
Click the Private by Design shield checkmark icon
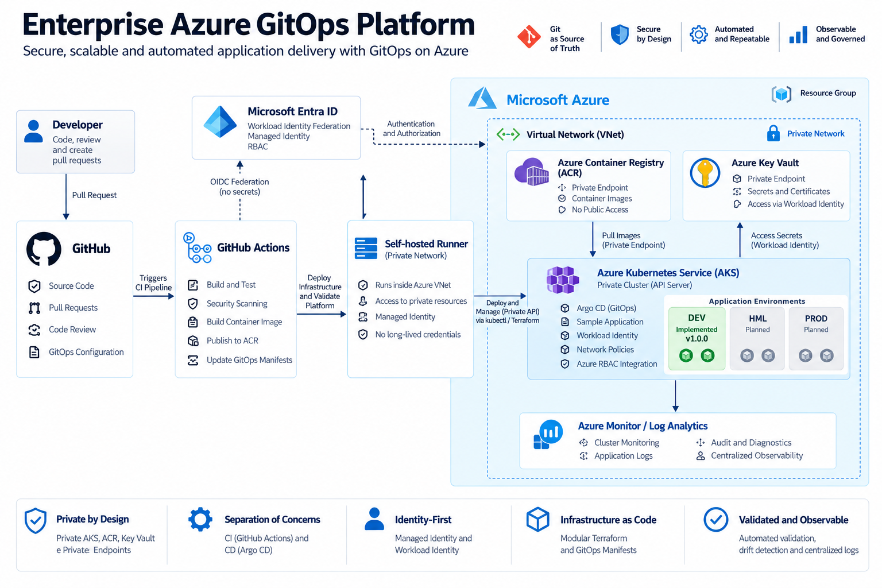(x=36, y=521)
